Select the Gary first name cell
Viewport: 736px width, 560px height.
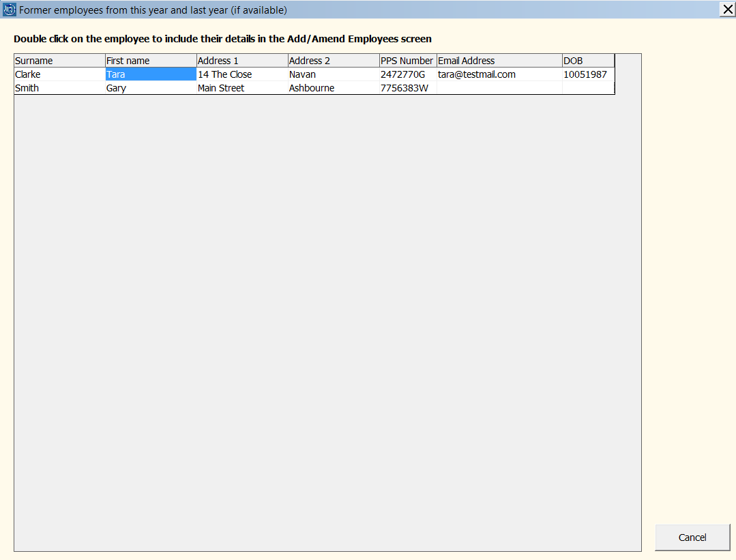(x=151, y=88)
